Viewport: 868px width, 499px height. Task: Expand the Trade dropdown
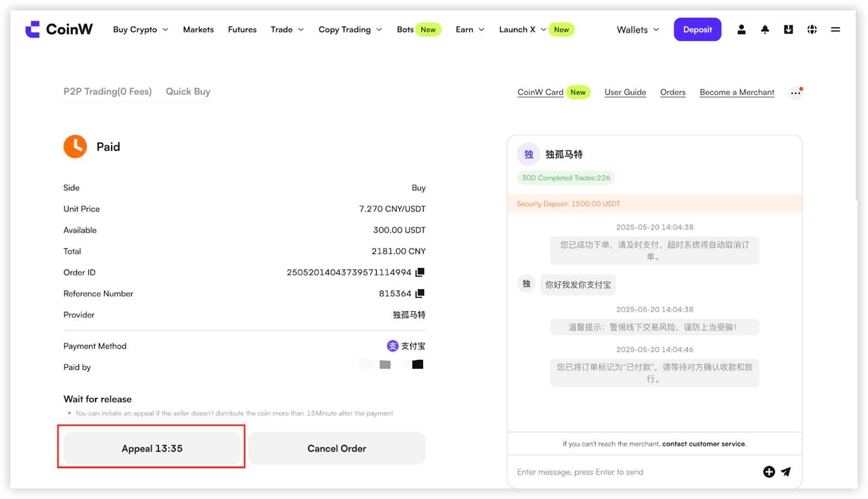(x=288, y=29)
